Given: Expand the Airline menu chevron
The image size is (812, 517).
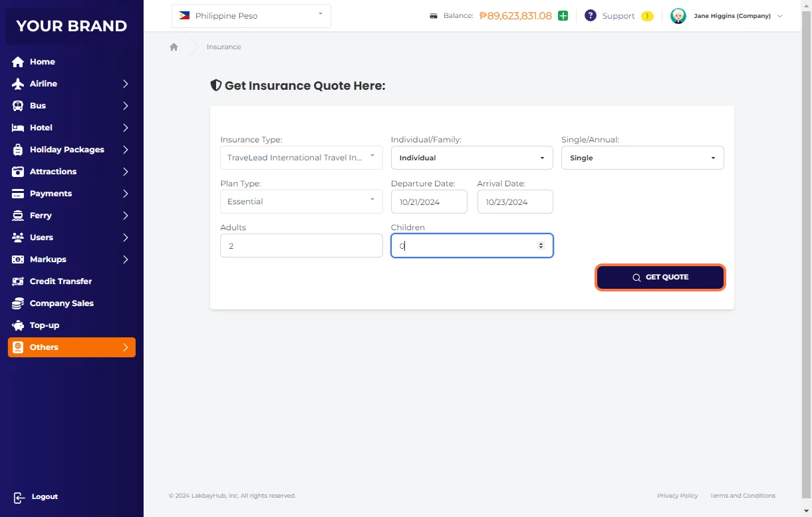Looking at the screenshot, I should click(125, 84).
